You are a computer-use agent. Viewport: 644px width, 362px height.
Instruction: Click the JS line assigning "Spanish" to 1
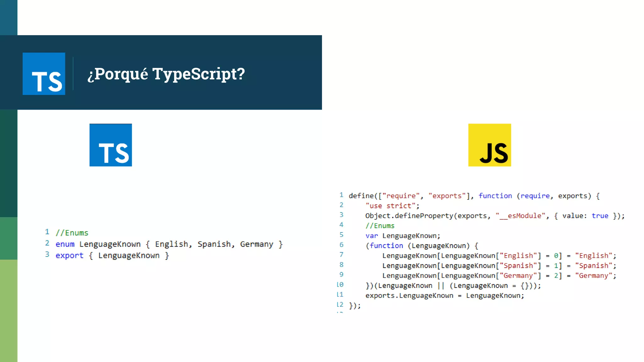(499, 266)
